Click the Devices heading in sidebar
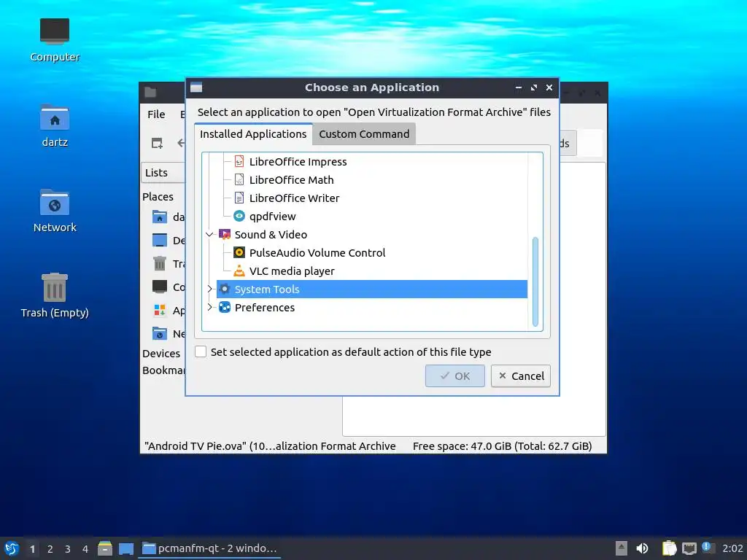Viewport: 747px width, 560px height. tap(161, 354)
